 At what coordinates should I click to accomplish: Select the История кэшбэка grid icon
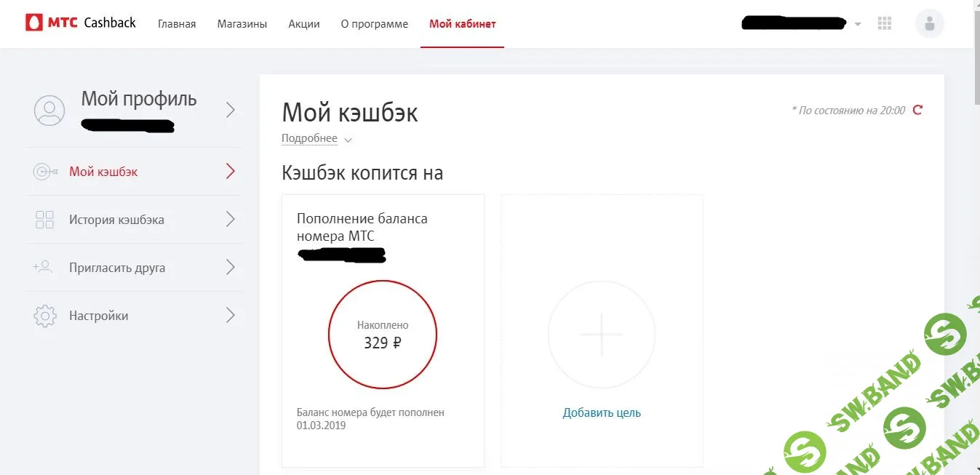44,219
